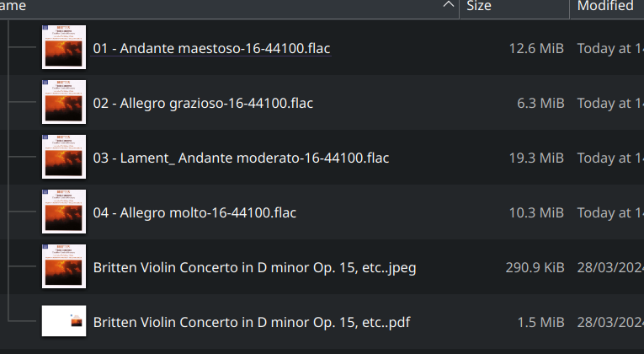Click the Name column header
This screenshot has height=354, width=644.
point(168,6)
